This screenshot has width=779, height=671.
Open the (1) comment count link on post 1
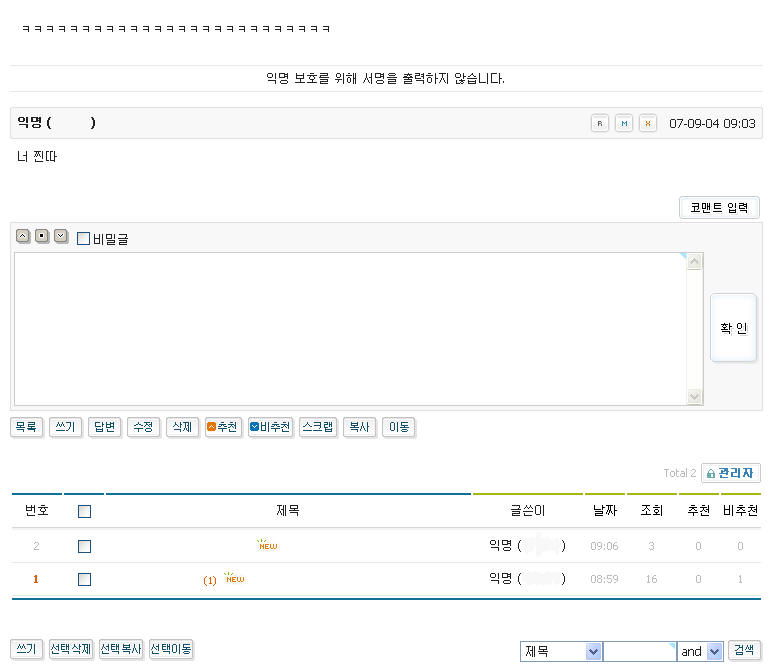tap(210, 580)
